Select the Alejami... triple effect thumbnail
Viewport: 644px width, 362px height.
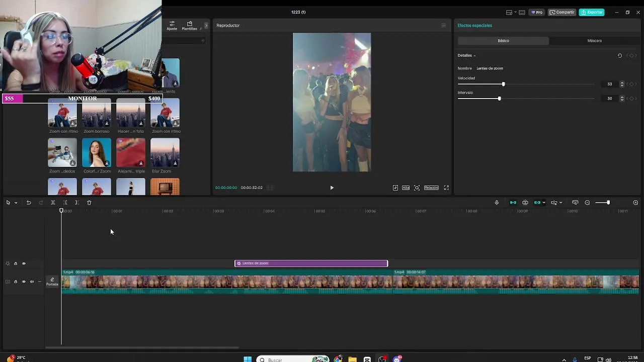pos(131,153)
